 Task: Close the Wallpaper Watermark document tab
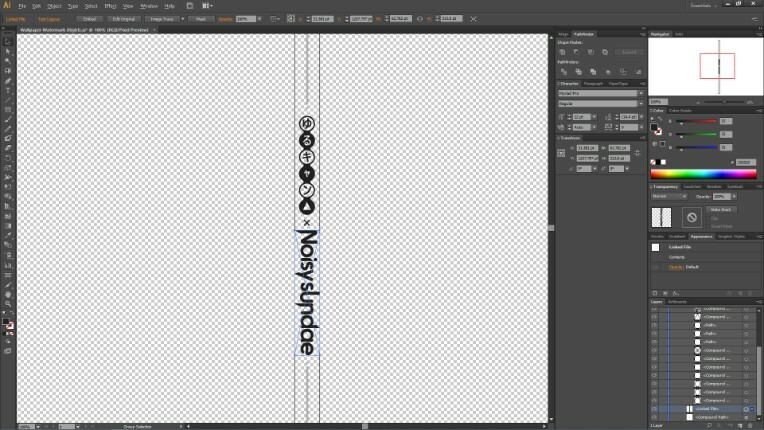154,30
